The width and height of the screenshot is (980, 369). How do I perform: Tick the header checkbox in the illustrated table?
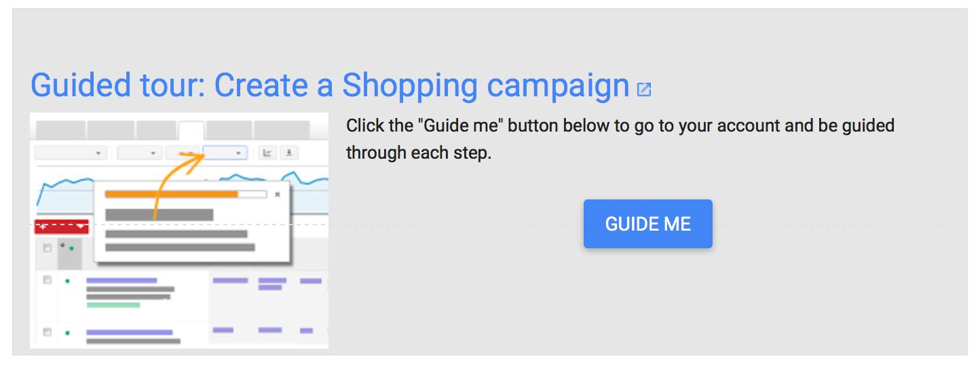(47, 248)
